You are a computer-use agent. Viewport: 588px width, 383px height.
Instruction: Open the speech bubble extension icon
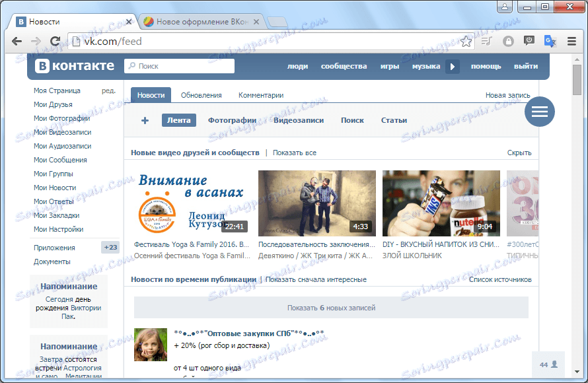point(529,41)
